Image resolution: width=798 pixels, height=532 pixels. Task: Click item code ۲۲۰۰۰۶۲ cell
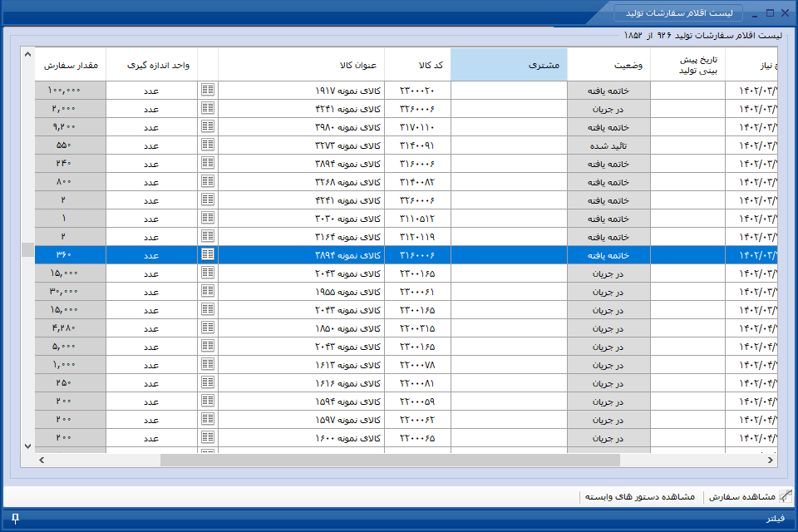[x=418, y=420]
